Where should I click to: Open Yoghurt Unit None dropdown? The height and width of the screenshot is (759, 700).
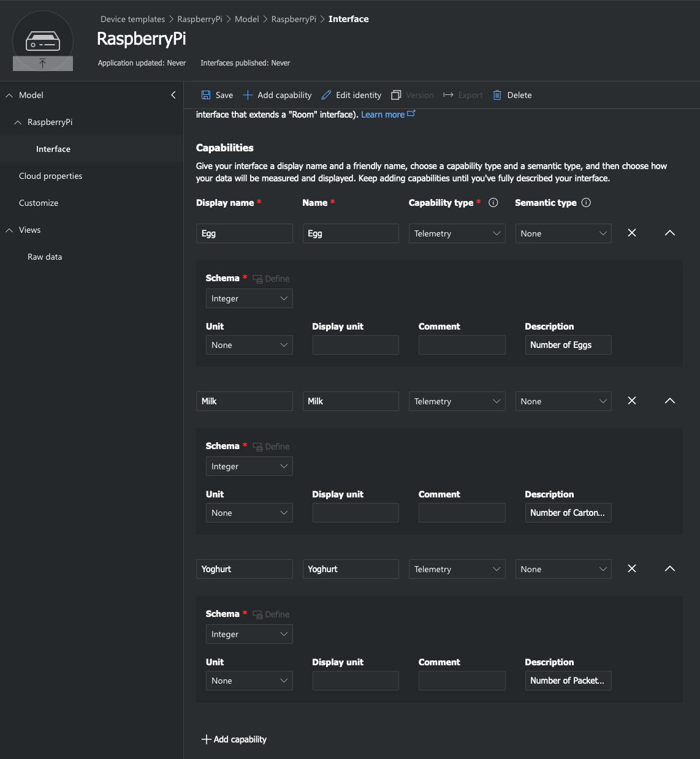tap(249, 681)
